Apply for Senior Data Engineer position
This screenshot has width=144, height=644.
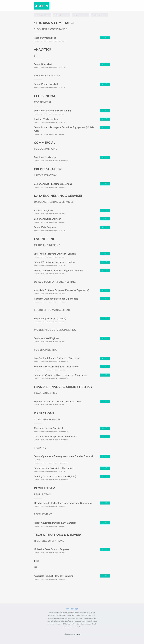pos(105,227)
